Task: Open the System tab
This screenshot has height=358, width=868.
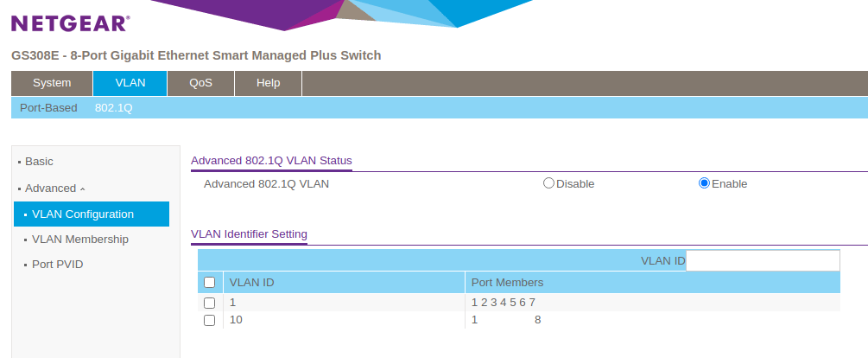Action: tap(52, 83)
